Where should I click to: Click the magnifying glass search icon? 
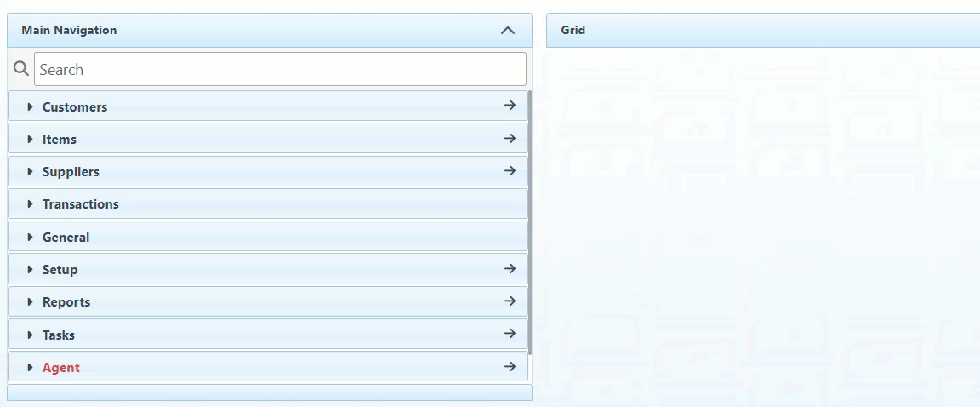(x=21, y=69)
